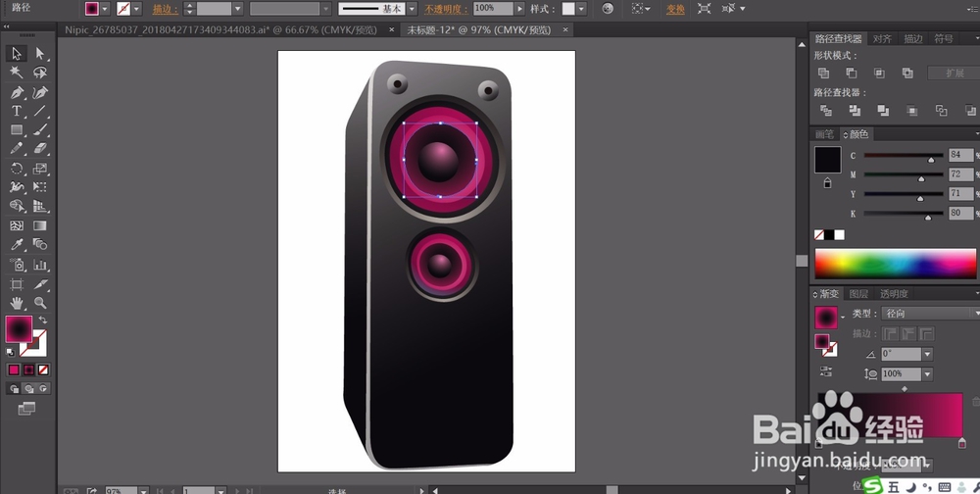Select the Artboard tool
Screen dimensions: 980x494
pos(17,284)
